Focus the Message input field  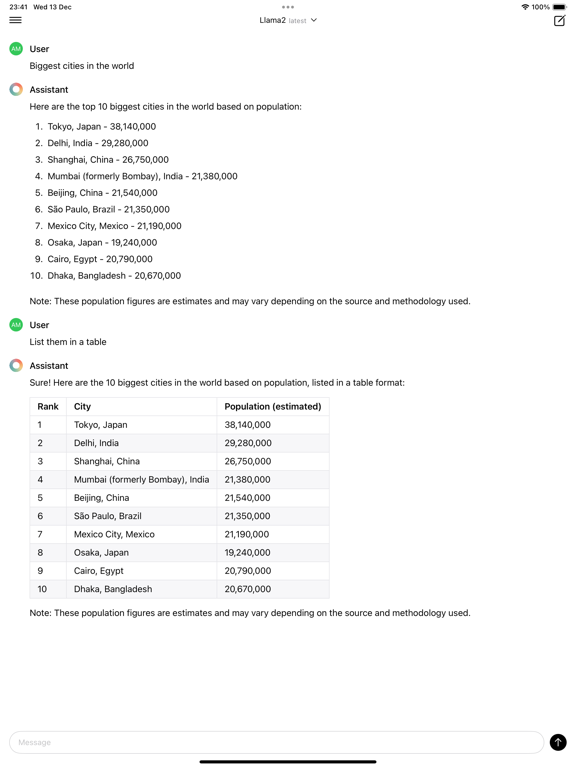[277, 742]
